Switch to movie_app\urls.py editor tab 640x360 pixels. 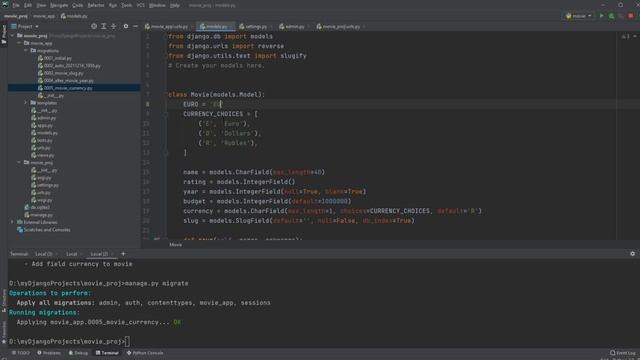tap(168, 27)
